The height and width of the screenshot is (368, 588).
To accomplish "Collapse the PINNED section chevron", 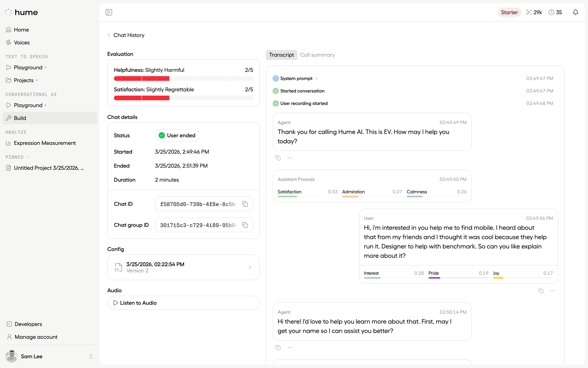I will click(x=28, y=157).
